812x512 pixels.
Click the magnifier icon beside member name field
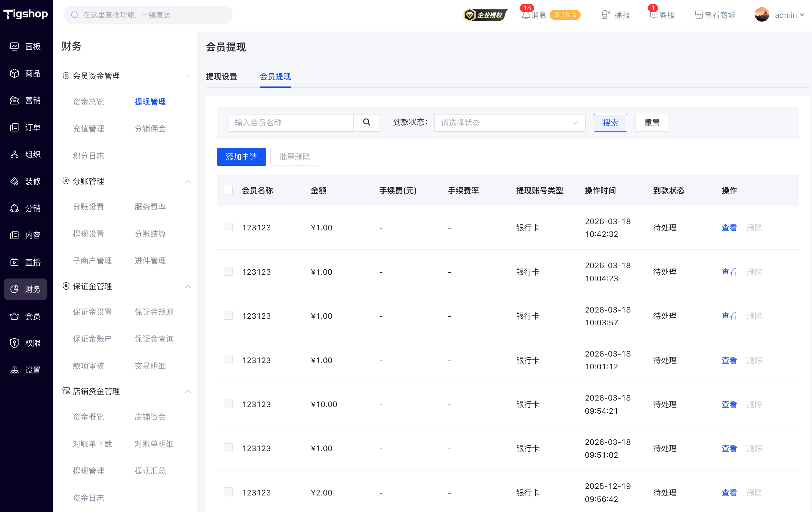coord(366,122)
